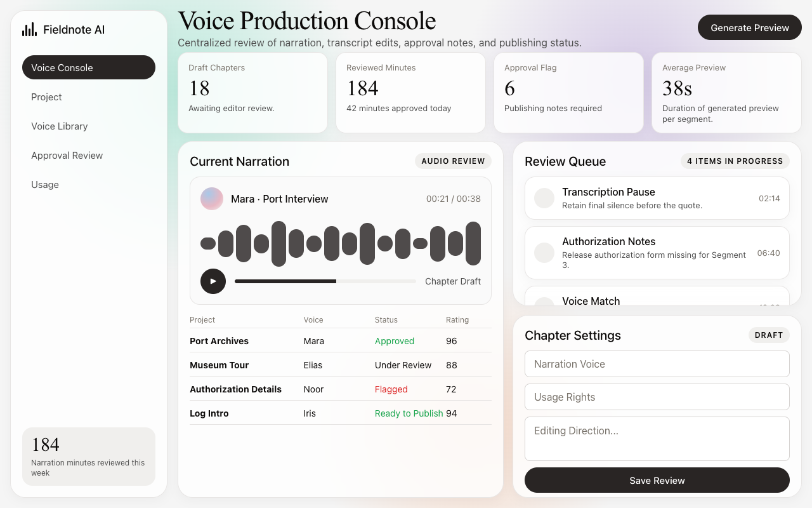Click the Elias voice cell

pos(313,365)
